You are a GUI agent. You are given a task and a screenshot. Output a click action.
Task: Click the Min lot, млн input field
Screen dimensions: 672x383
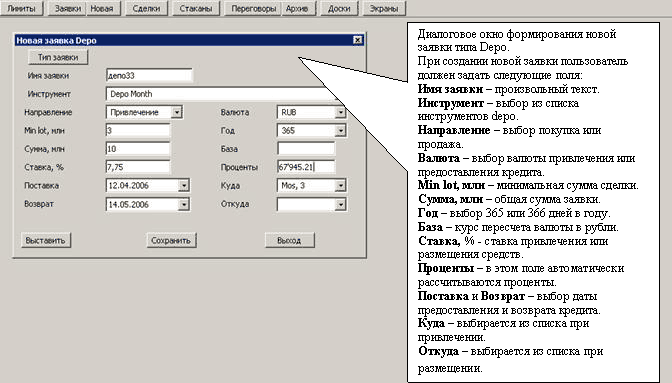[138, 131]
